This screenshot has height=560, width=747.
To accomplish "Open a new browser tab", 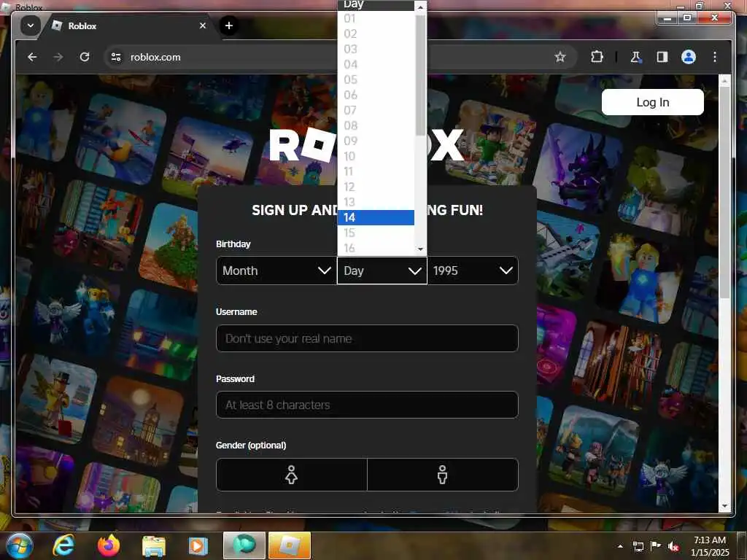I will click(x=228, y=26).
